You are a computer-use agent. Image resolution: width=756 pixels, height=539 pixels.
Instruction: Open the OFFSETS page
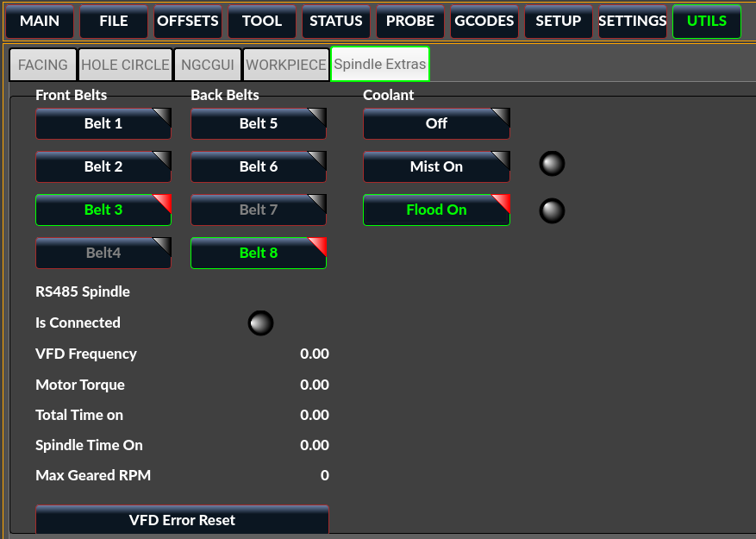pos(188,22)
